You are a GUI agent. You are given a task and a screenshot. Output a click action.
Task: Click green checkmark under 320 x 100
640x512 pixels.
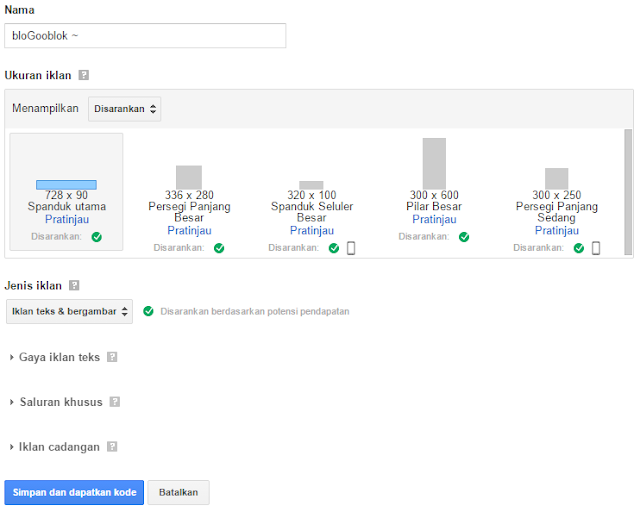334,248
